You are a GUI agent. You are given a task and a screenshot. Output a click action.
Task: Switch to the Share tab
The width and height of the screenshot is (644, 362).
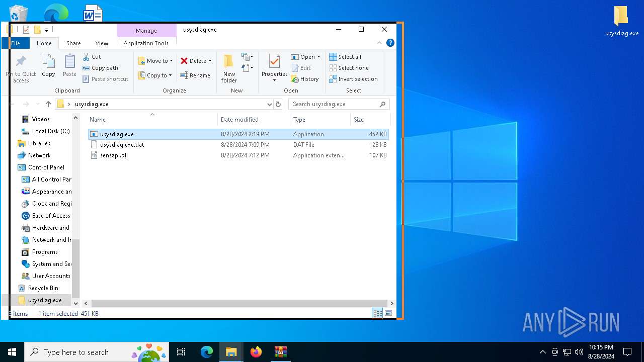click(73, 43)
